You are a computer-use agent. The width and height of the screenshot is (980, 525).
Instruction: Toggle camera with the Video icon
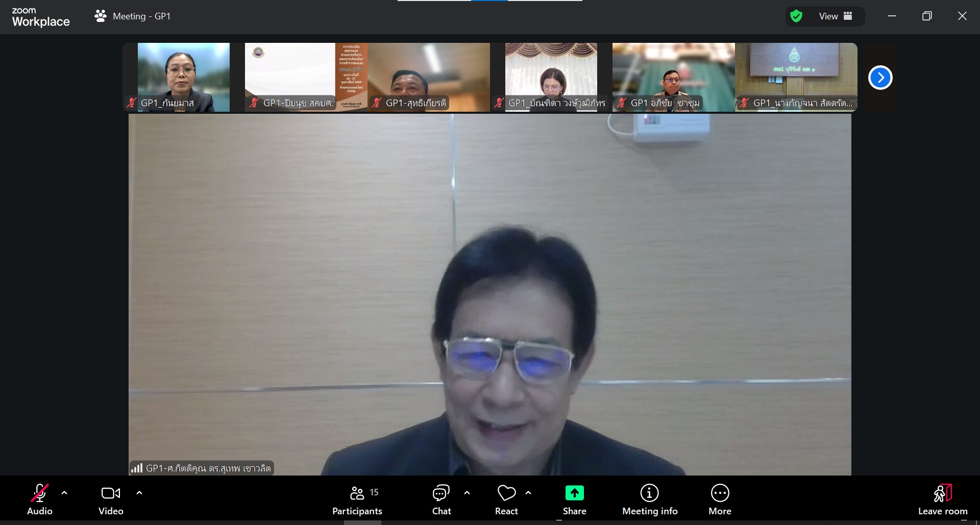(110, 493)
